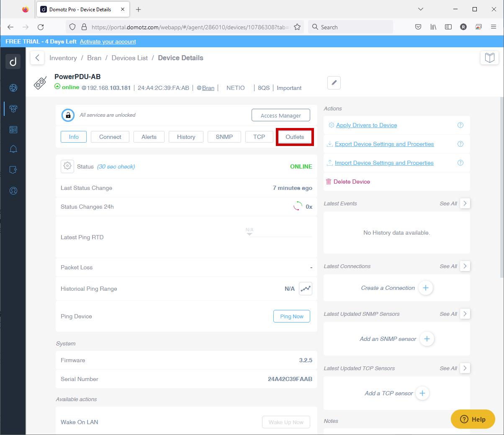Toggle the Firefox sidebar icon
The height and width of the screenshot is (435, 504).
448,27
